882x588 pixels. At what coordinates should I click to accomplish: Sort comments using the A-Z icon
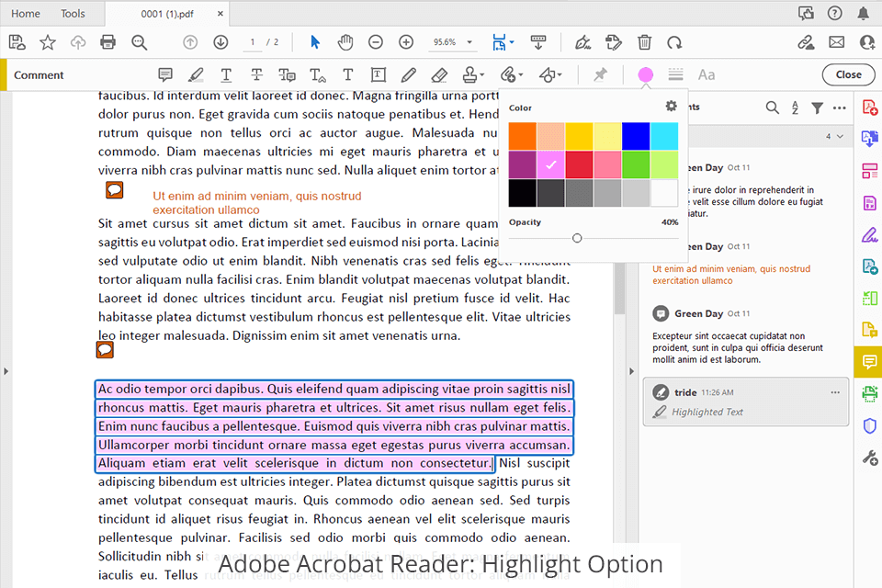coord(795,107)
